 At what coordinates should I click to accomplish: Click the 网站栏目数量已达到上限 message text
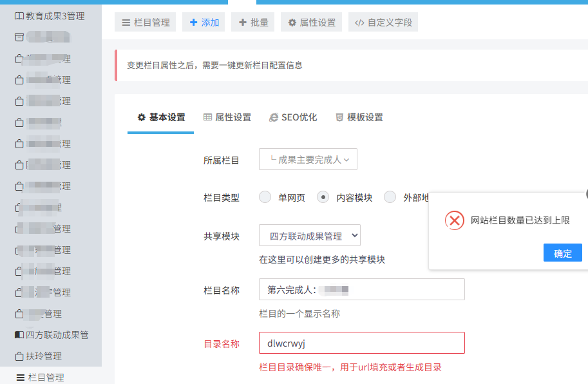[x=520, y=220]
